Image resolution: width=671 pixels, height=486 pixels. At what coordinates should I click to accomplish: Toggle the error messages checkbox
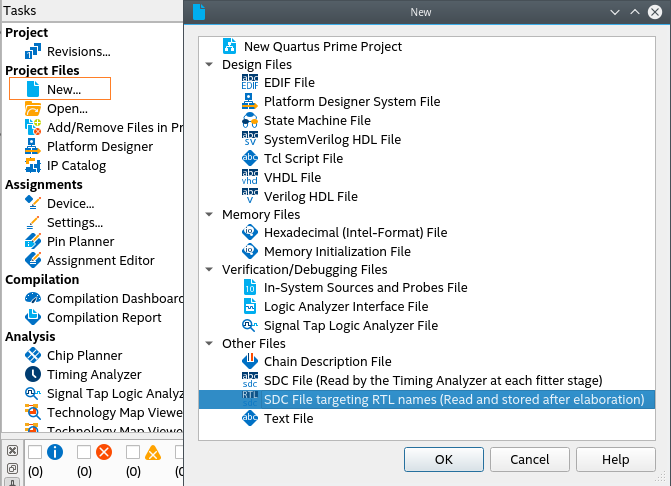click(84, 452)
